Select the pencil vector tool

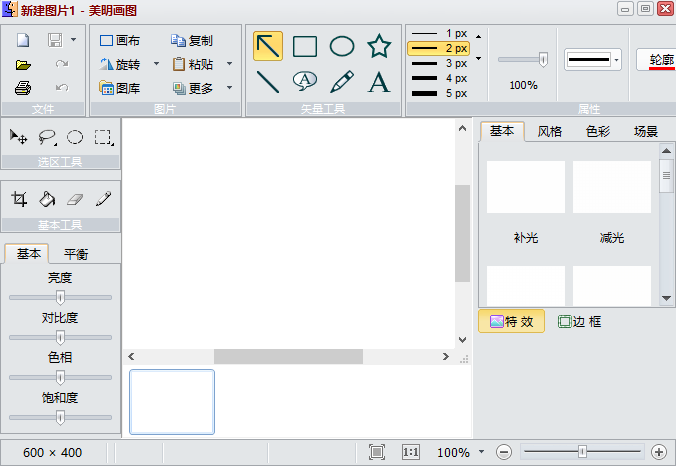coord(342,81)
